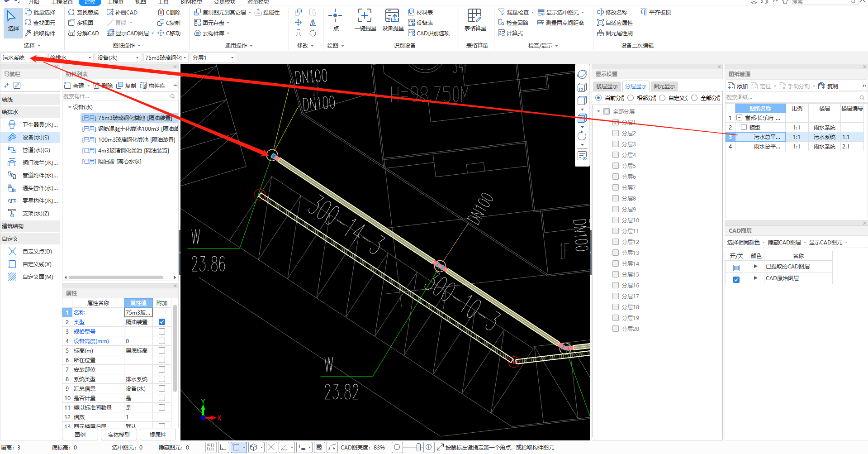Click C移动 move CAD tool
868x454 pixels.
(169, 33)
